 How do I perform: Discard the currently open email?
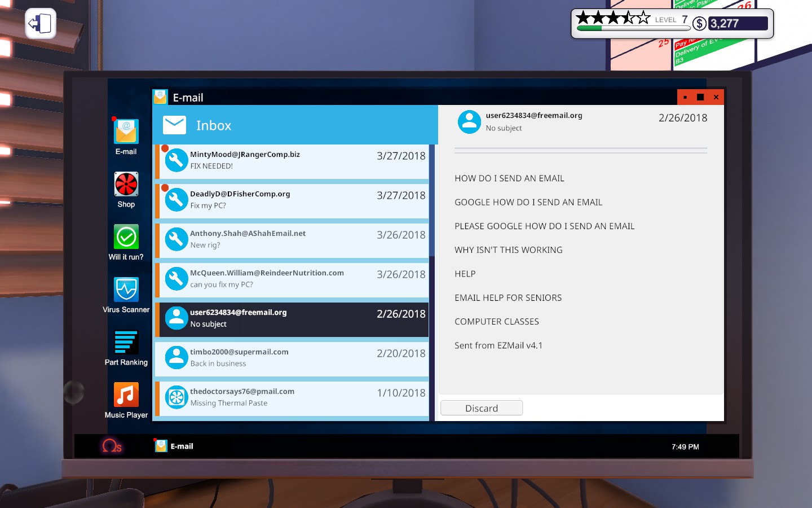pos(481,408)
